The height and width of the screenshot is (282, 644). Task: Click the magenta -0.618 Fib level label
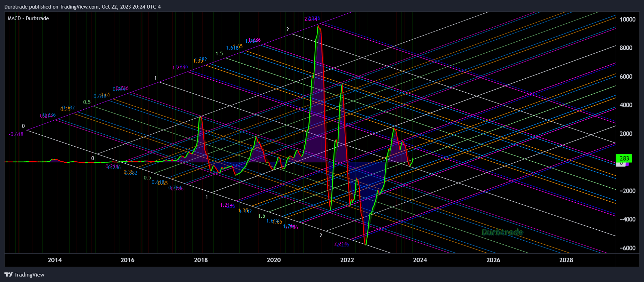coord(16,134)
